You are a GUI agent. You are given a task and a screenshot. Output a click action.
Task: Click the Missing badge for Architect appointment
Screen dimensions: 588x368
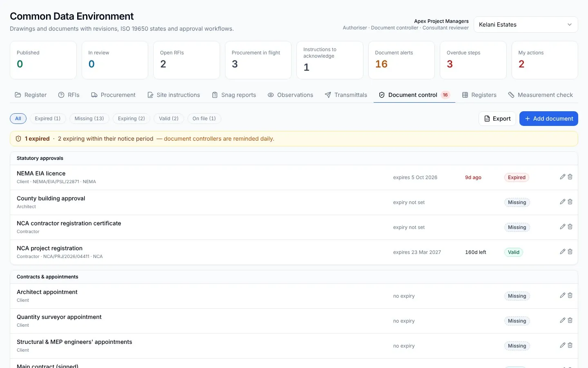(x=517, y=296)
